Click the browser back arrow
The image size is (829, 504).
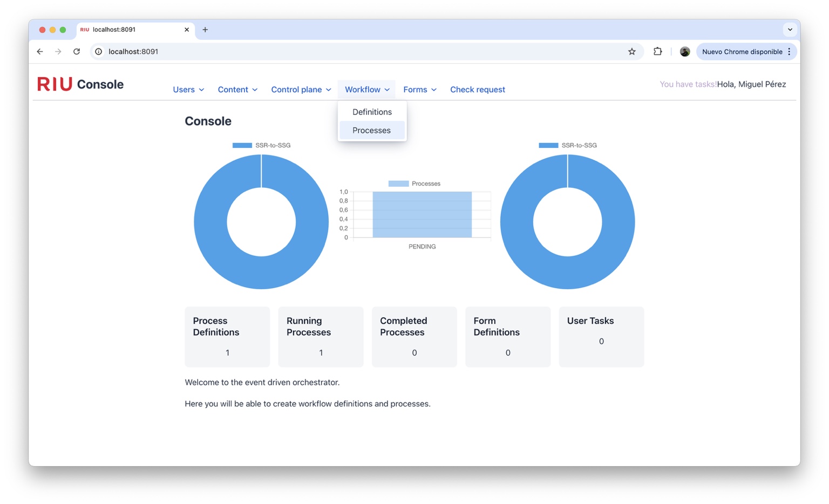click(x=40, y=51)
